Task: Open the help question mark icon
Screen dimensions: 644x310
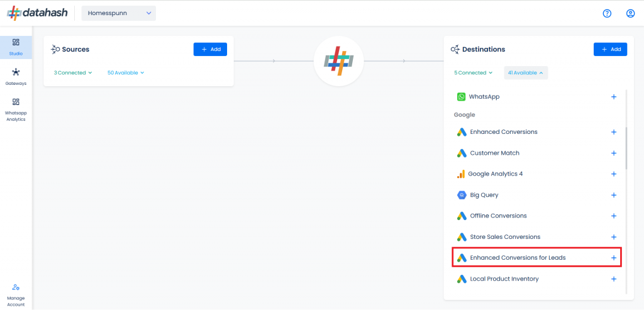Action: pyautogui.click(x=607, y=14)
